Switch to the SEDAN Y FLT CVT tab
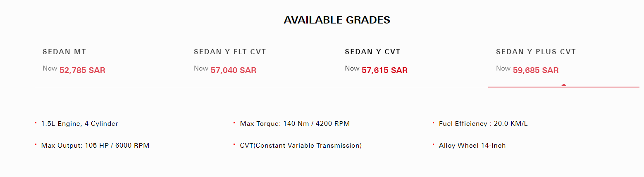Viewport: 644px width, 177px height. point(230,52)
